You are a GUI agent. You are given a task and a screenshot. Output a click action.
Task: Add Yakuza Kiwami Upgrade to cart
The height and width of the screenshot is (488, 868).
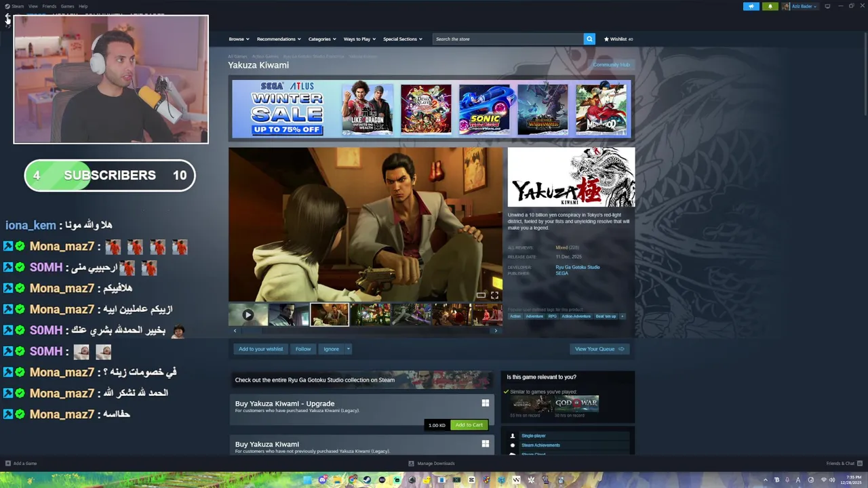(469, 425)
